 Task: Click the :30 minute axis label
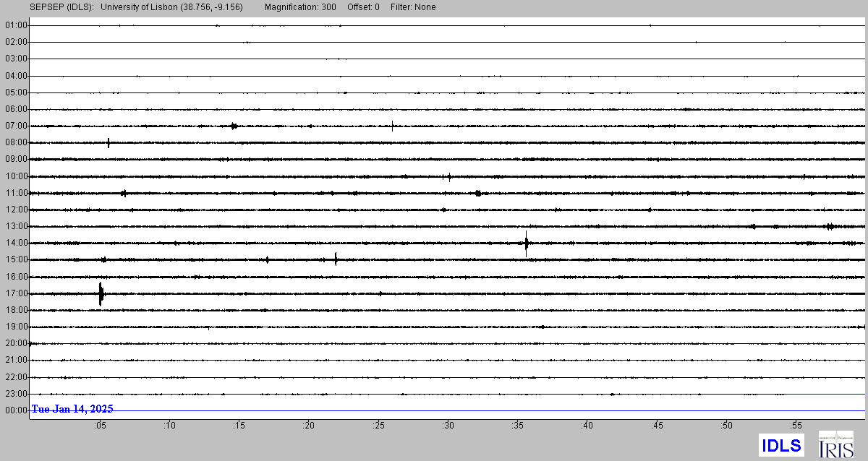[448, 426]
